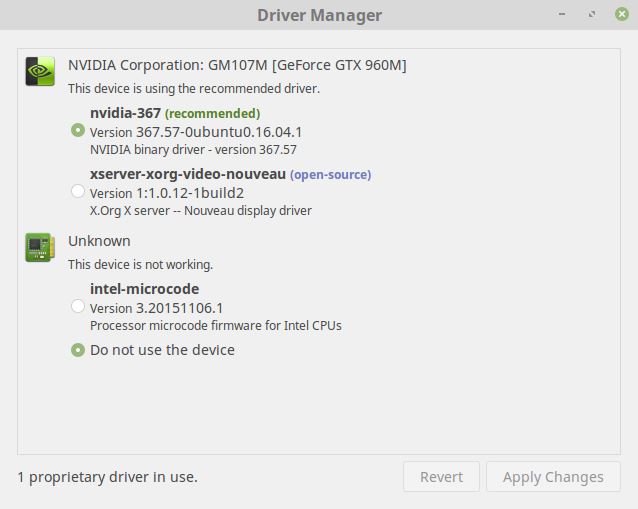
Task: Click the green (recommended) label
Action: coord(212,114)
